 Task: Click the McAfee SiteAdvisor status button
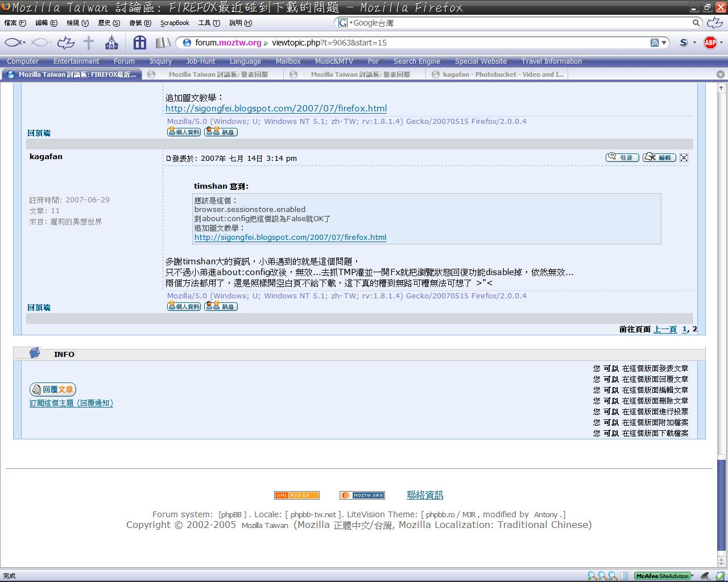tap(662, 576)
